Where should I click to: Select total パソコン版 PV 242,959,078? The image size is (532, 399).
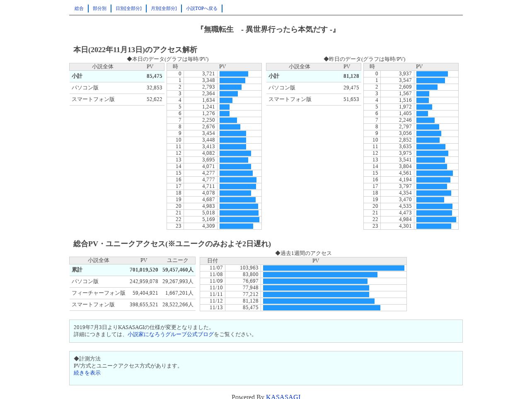[144, 281]
